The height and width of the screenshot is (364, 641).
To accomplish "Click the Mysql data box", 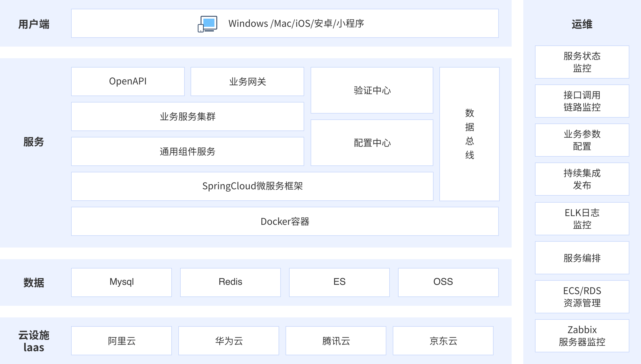I will click(121, 282).
